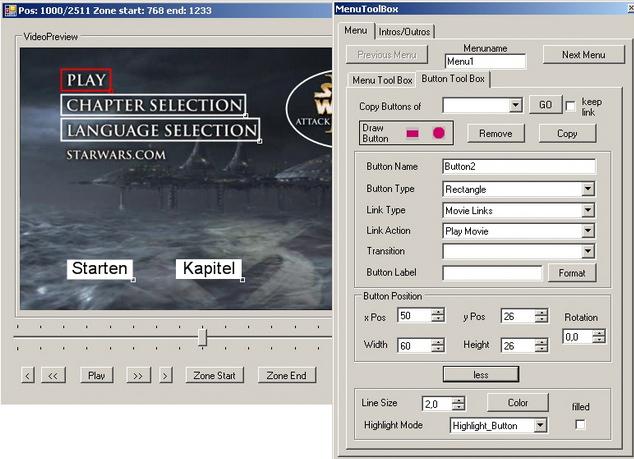The image size is (634, 459).
Task: Increase the Rotation value
Action: pyautogui.click(x=599, y=333)
